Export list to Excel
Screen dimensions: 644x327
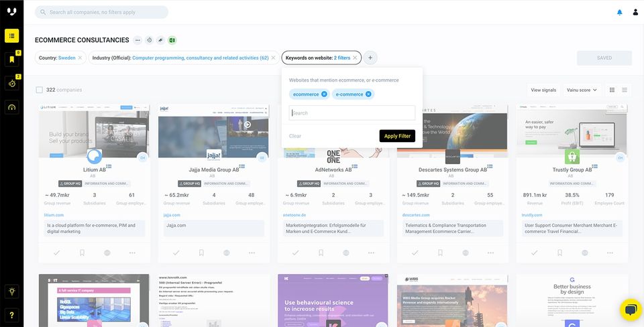pyautogui.click(x=172, y=40)
